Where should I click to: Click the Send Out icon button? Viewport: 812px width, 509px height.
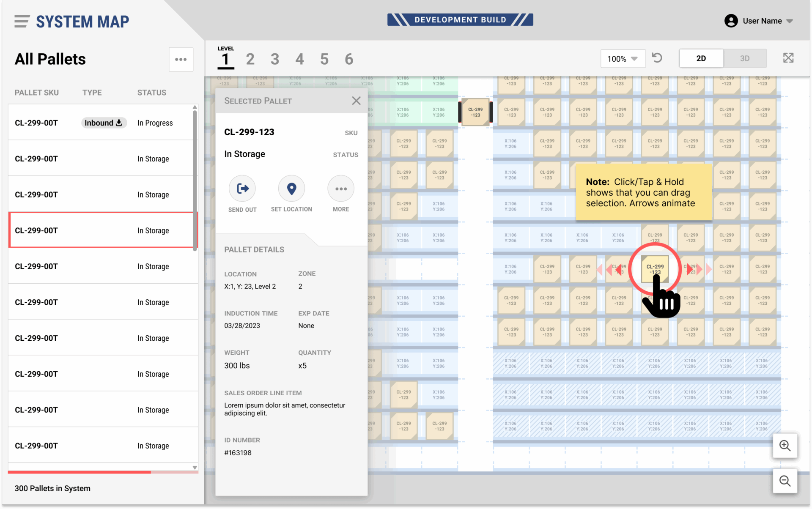[x=242, y=189]
